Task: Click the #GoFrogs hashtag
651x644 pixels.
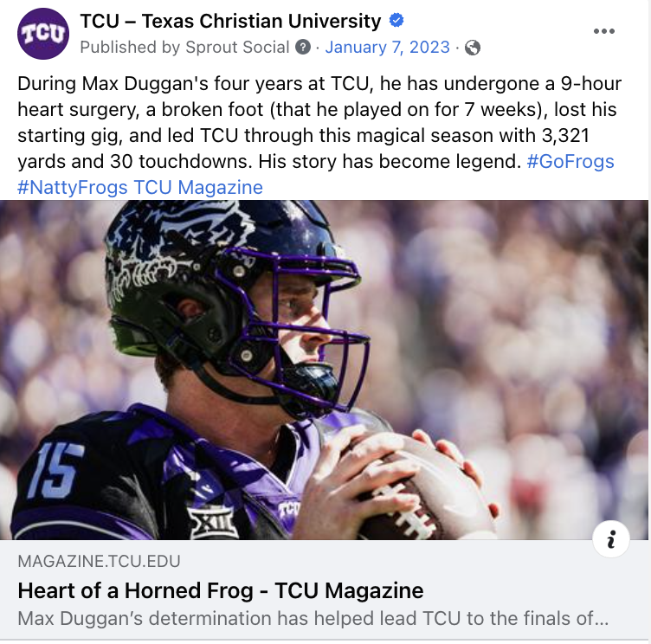Action: (x=570, y=162)
